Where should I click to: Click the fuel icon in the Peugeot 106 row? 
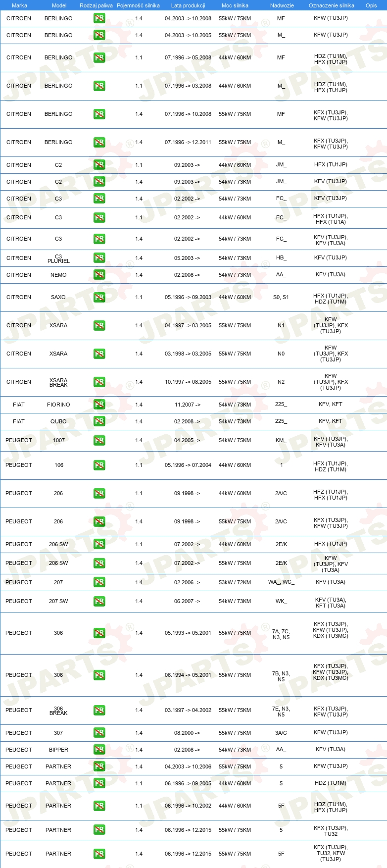(99, 465)
